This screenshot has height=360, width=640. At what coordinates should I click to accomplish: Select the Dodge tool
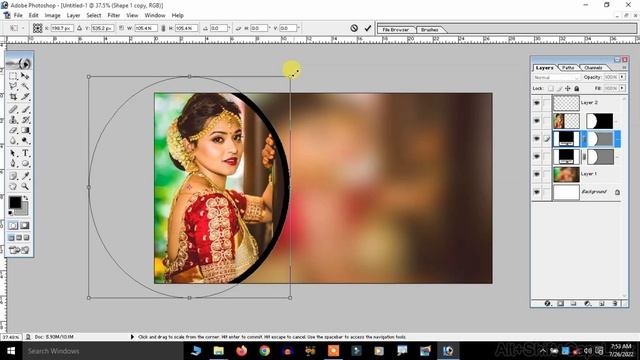25,141
